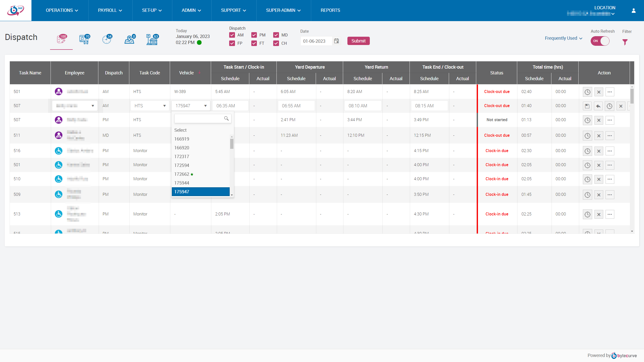Screen dimensions: 644x362
Task: Click the undo arrow icon in row 507 AM
Action: point(598,106)
